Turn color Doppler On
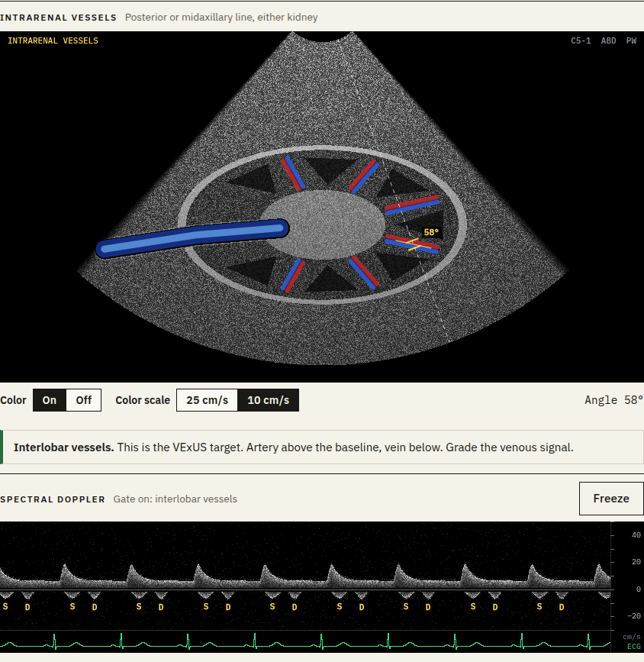The image size is (644, 662). click(50, 400)
